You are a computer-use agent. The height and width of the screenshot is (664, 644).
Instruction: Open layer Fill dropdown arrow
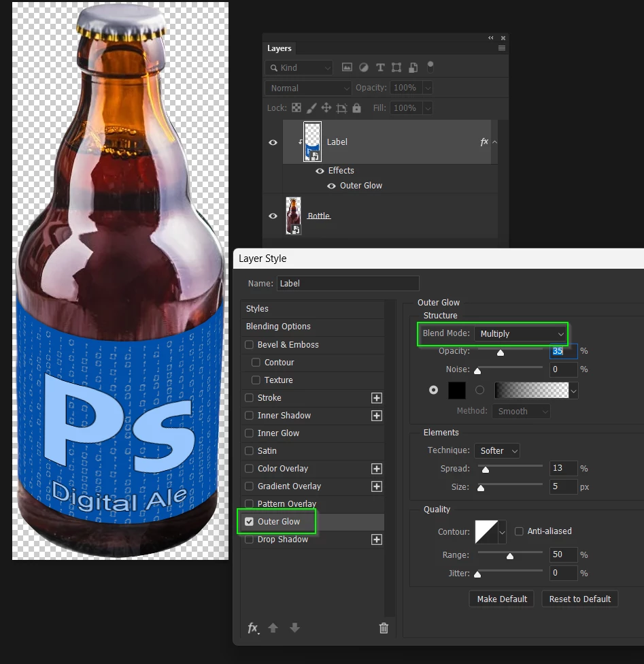pyautogui.click(x=428, y=108)
